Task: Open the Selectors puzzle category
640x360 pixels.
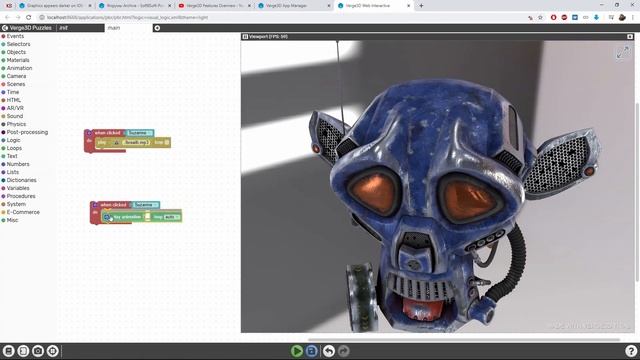Action: (18, 44)
